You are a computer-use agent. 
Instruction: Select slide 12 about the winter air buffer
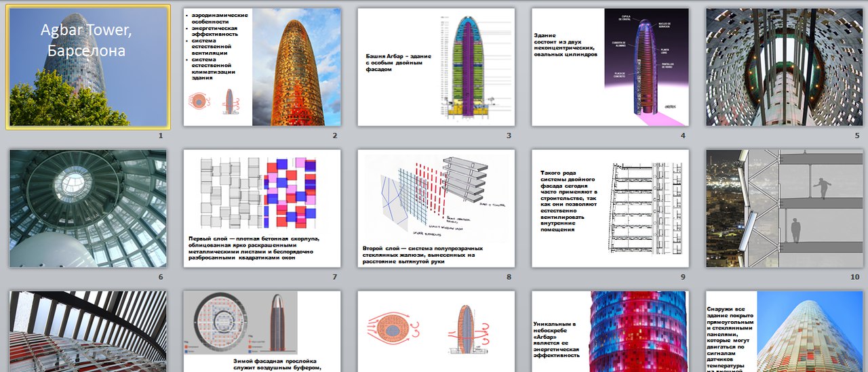pos(262,331)
